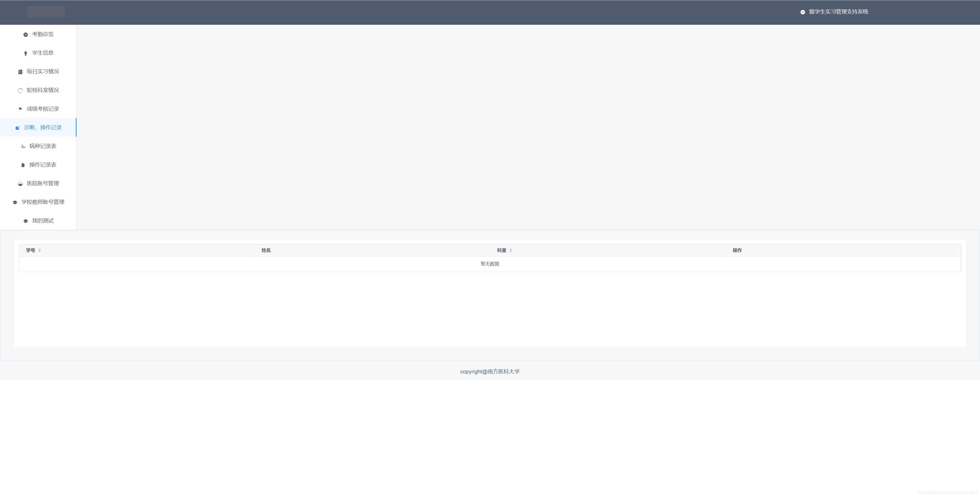Select 我的测试 menu entry

(x=38, y=221)
